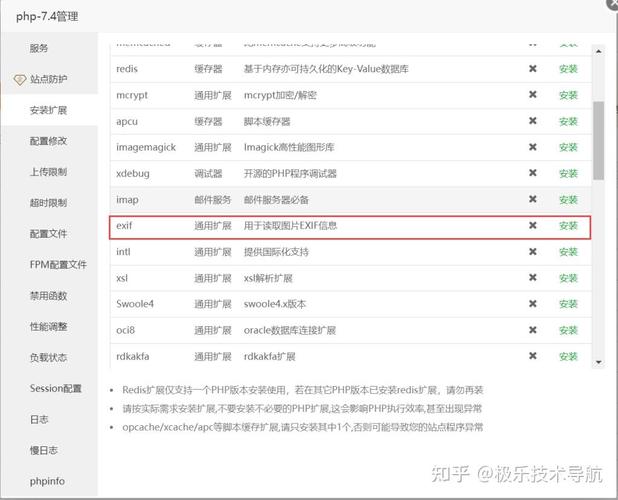This screenshot has width=618, height=500.
Task: Install the oci8 extension
Action: (568, 330)
